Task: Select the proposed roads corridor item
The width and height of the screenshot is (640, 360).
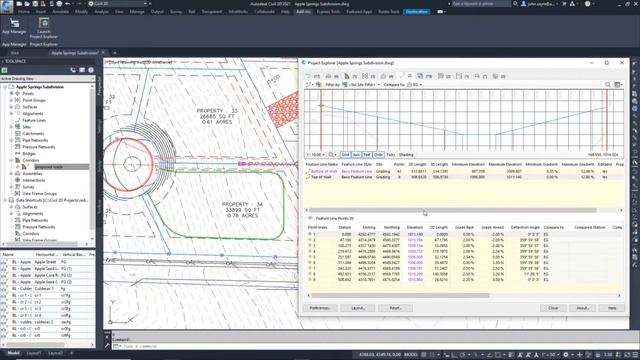Action: 61,167
